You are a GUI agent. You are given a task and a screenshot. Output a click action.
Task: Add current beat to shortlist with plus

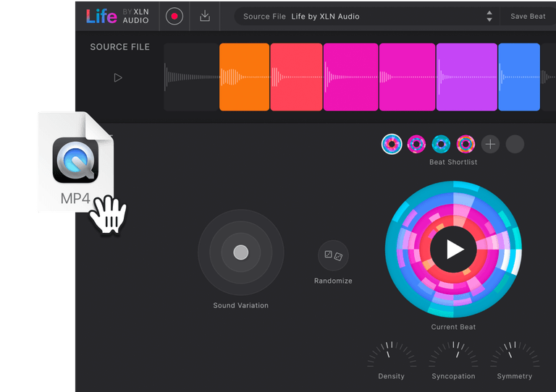coord(490,144)
